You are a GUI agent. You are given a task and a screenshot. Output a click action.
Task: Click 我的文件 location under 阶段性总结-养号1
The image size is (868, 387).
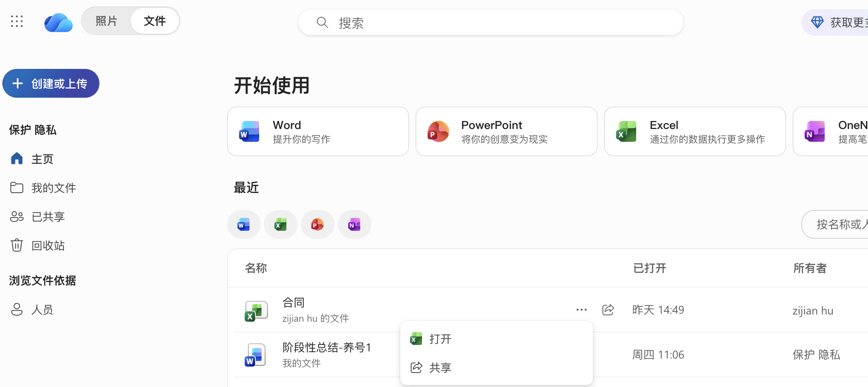coord(301,363)
